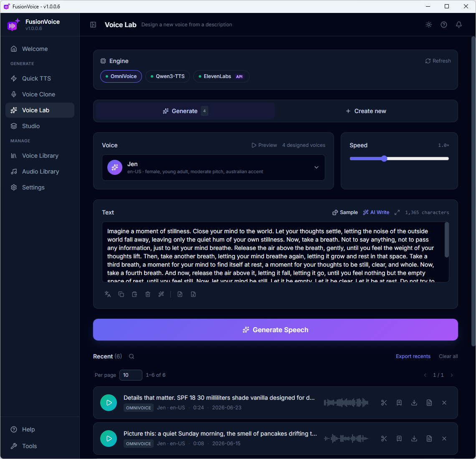The image size is (476, 459).
Task: Expand the text editor with the expand arrows icon
Action: tap(397, 212)
